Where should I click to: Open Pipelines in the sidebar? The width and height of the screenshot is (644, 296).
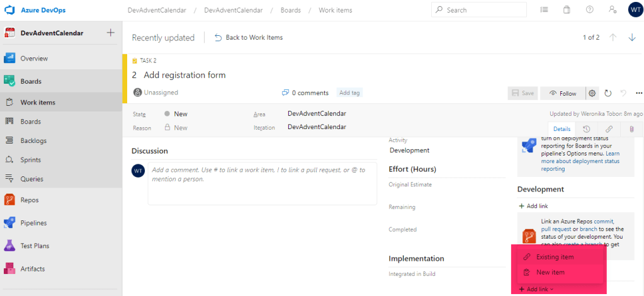pos(33,223)
